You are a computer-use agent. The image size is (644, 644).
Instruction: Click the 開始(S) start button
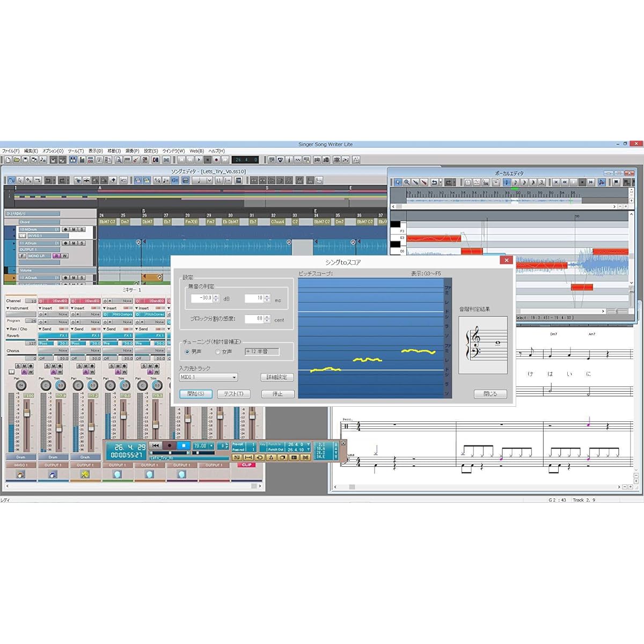point(196,394)
